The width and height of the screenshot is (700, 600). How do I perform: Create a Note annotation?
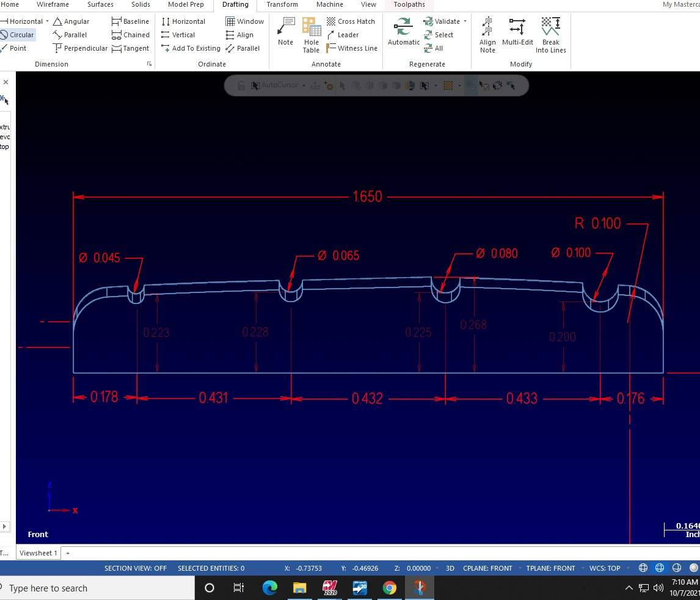286,31
